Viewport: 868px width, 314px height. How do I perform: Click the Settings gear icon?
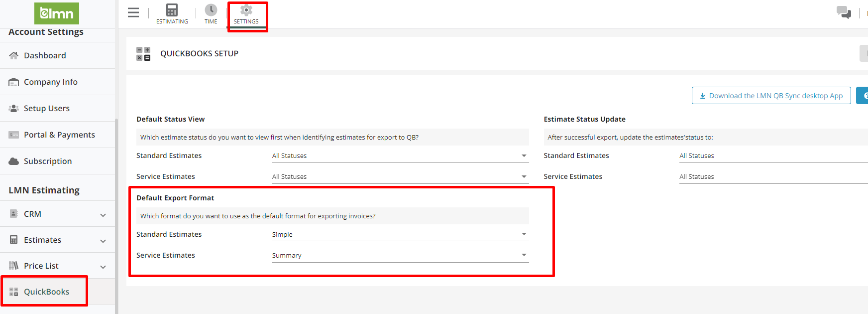(246, 10)
